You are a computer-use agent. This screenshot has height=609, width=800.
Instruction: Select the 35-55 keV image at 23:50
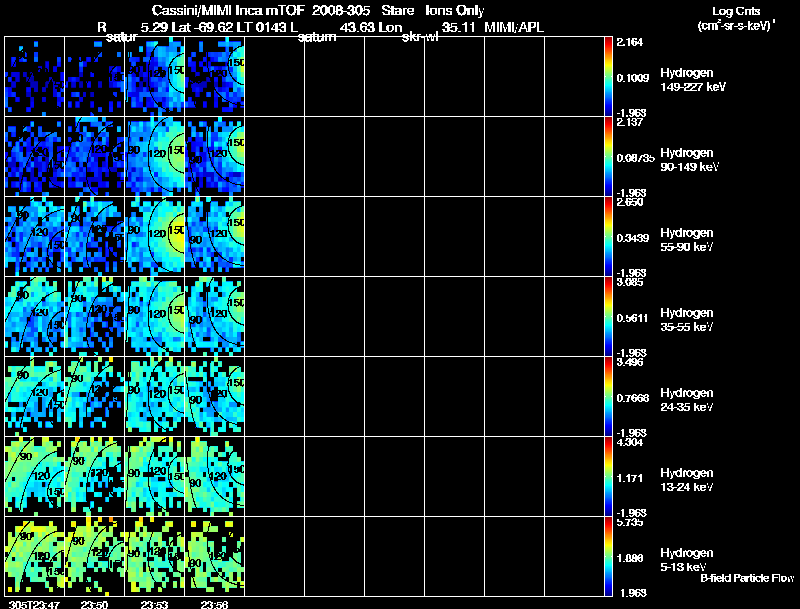tap(95, 316)
